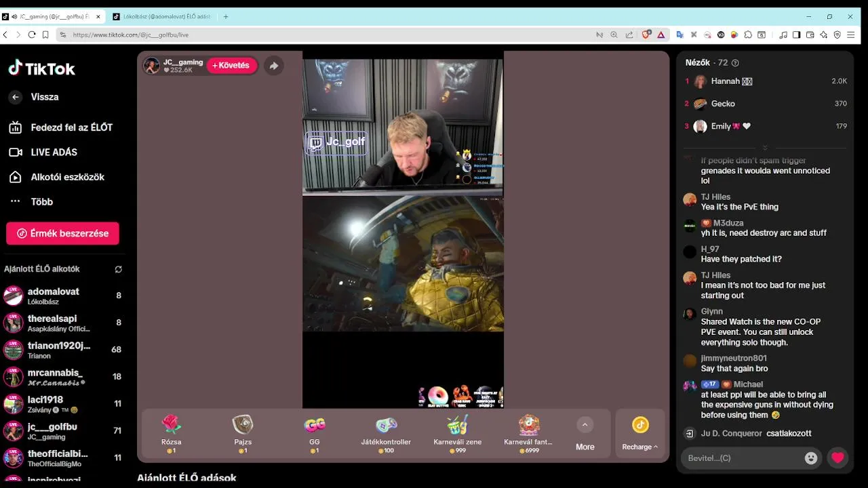Screen dimensions: 868x488
Task: Open therealsapi live channel
Action: click(x=62, y=323)
